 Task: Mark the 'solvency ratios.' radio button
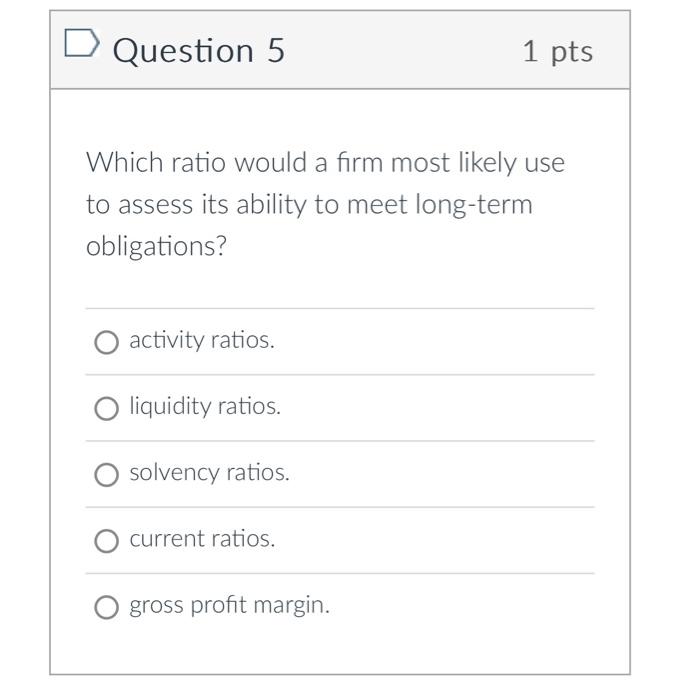106,475
